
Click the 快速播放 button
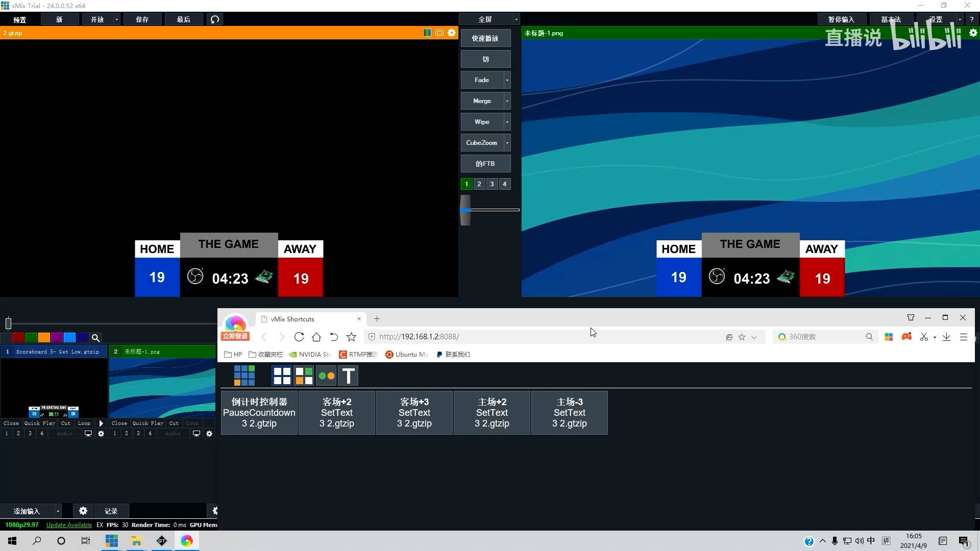[x=485, y=38]
